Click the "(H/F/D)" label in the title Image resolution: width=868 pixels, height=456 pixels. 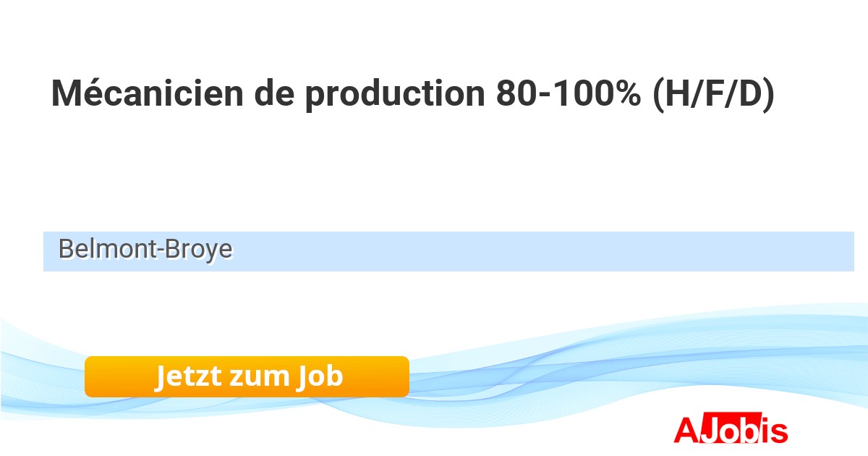pos(713,94)
